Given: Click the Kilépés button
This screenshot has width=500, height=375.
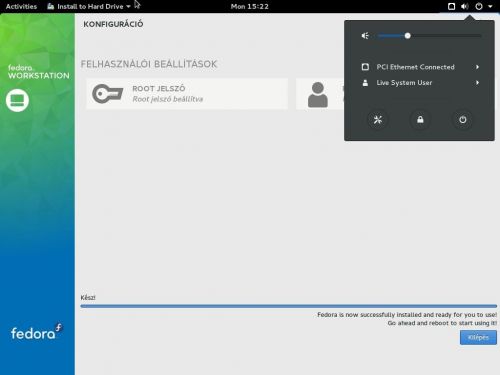Looking at the screenshot, I should (x=478, y=337).
